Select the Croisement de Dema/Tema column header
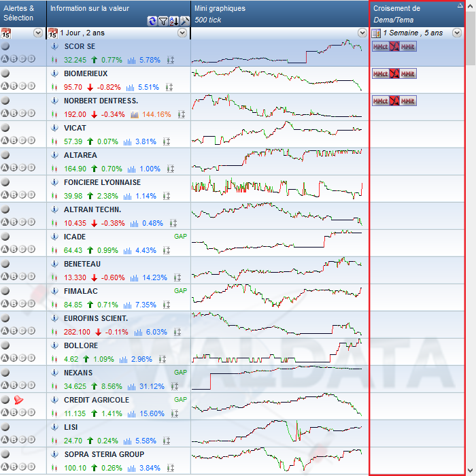The width and height of the screenshot is (476, 476). [417, 14]
